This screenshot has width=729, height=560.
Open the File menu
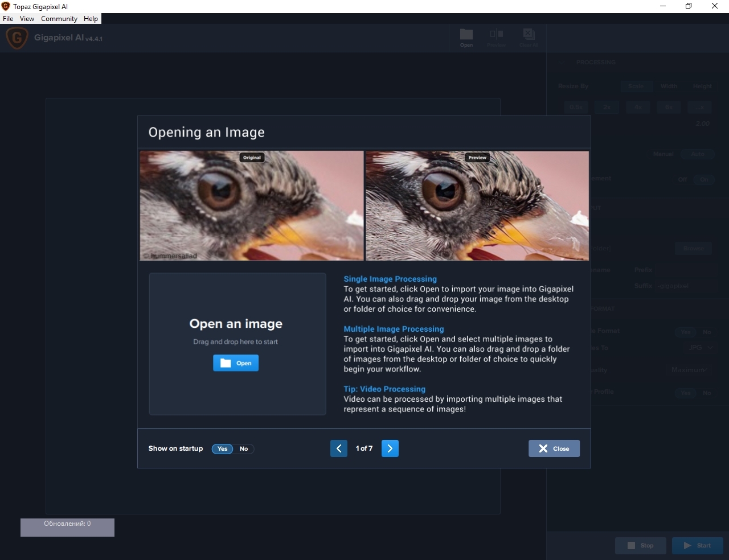click(x=8, y=19)
